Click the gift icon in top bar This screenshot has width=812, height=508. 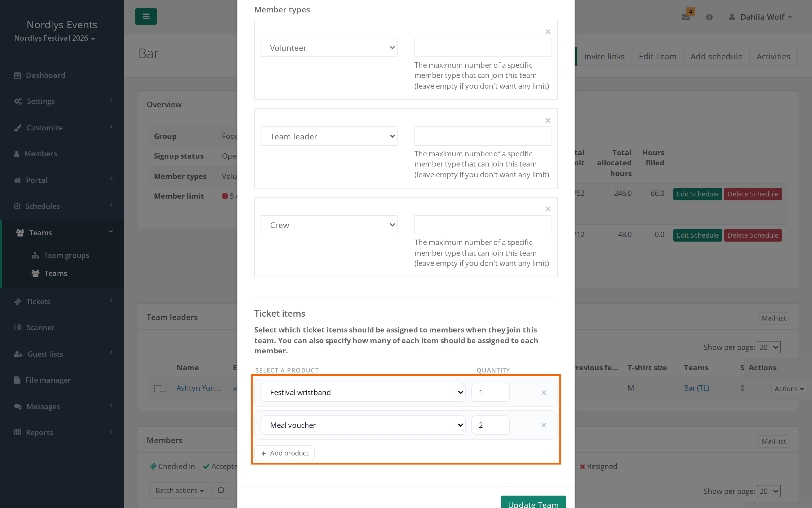[x=709, y=17]
